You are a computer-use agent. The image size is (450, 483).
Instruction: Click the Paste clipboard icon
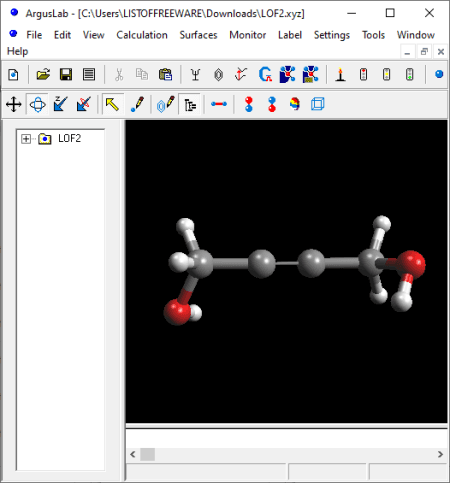(166, 75)
